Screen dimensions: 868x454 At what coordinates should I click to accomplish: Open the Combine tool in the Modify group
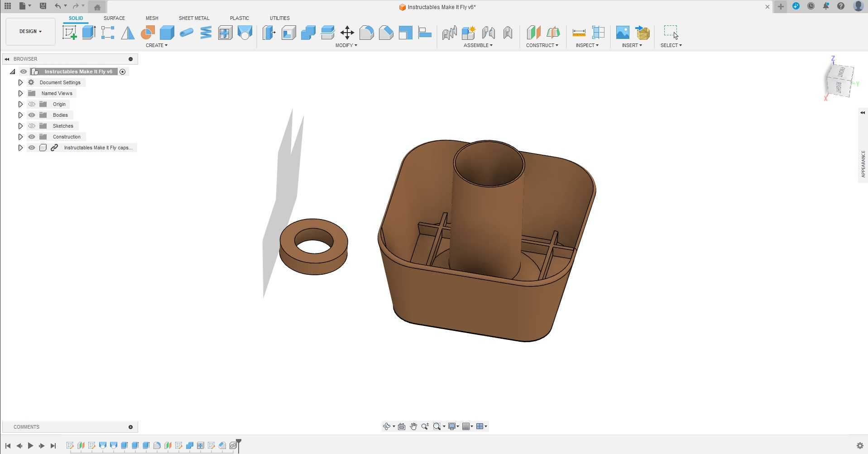pos(308,33)
